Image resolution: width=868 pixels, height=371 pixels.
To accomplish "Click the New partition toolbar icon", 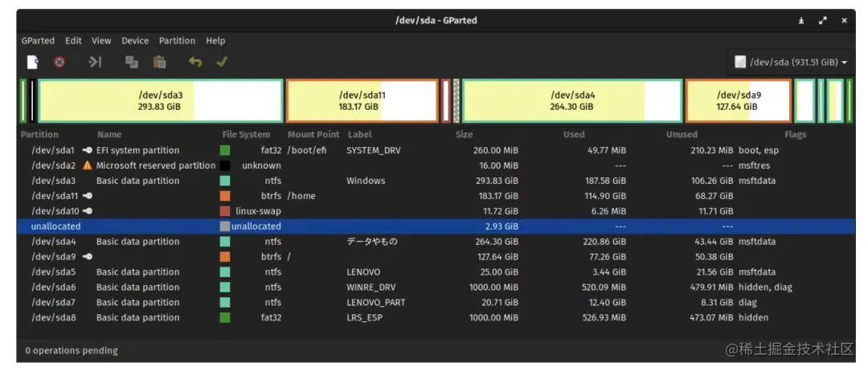I will tap(33, 62).
